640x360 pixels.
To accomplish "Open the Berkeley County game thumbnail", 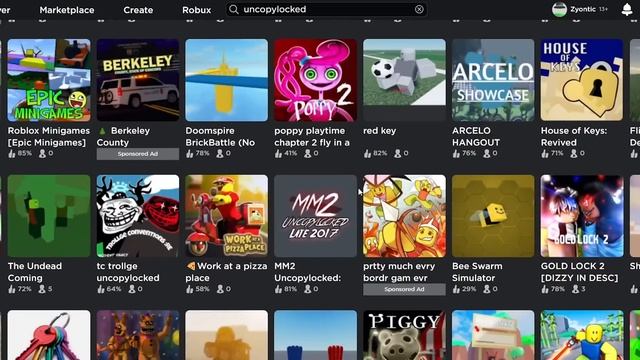I will 138,80.
